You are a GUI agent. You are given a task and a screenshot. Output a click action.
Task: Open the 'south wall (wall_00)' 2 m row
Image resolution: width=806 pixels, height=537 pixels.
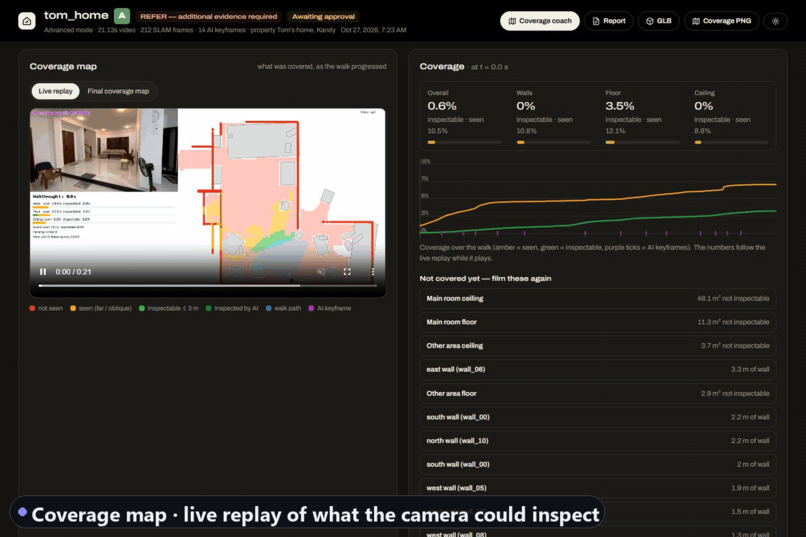click(x=597, y=465)
